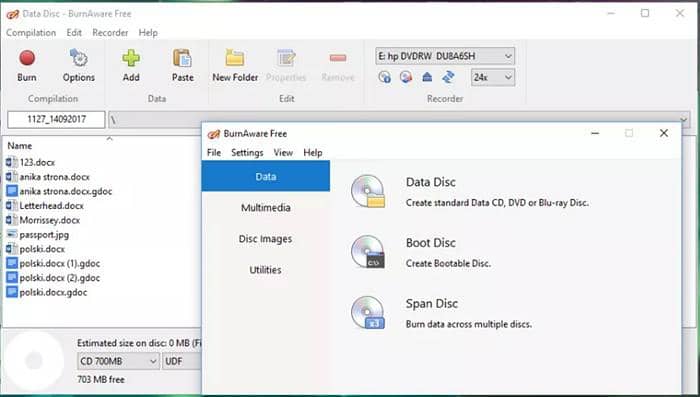Click the green Add files icon
Screen dimensions: 700x397
pos(131,58)
